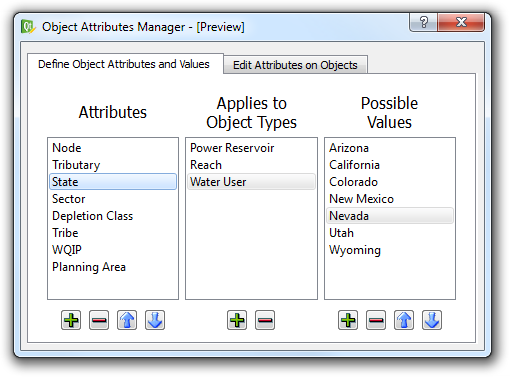510x377 pixels.
Task: Move selected attribute down
Action: [155, 320]
